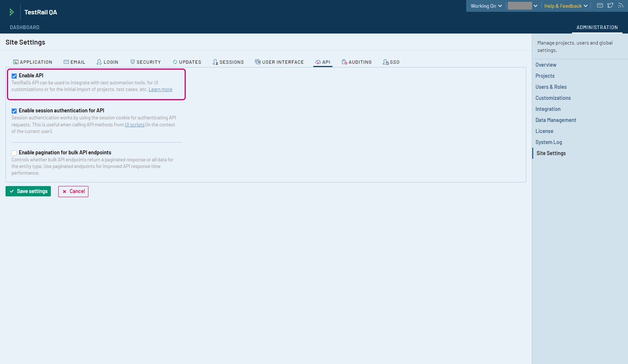Click the Save settings button

tap(28, 191)
